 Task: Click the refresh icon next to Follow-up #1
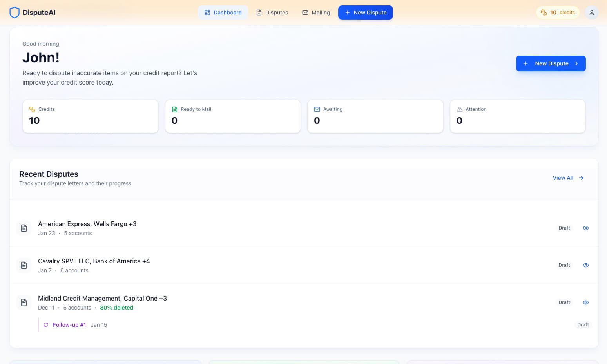[x=45, y=325]
